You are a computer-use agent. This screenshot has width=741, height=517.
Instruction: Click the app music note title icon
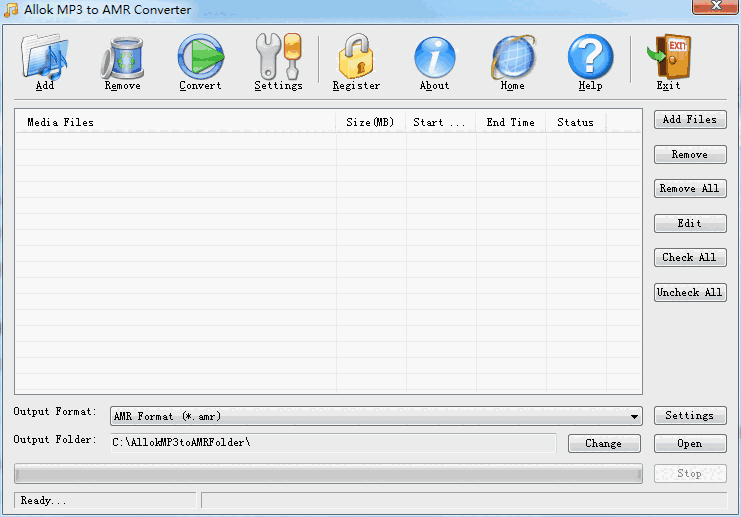(x=10, y=9)
